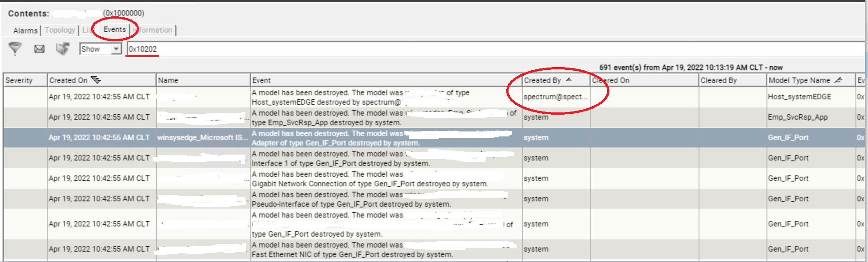Click the email envelope icon

click(x=39, y=49)
